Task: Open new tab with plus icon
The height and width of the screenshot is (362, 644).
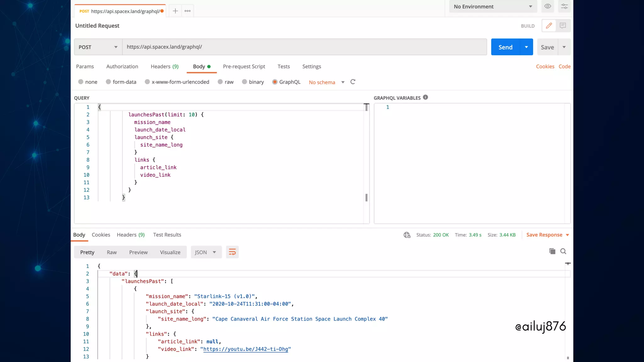Action: 175,11
